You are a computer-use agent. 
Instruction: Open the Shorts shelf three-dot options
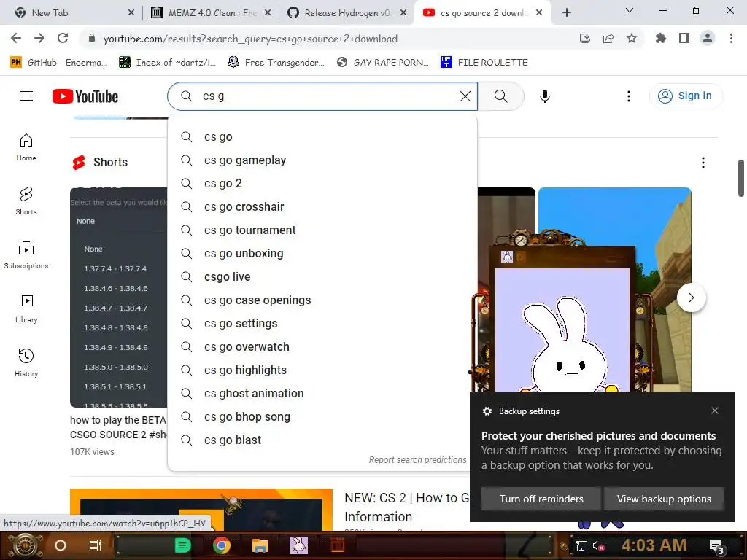pos(703,163)
